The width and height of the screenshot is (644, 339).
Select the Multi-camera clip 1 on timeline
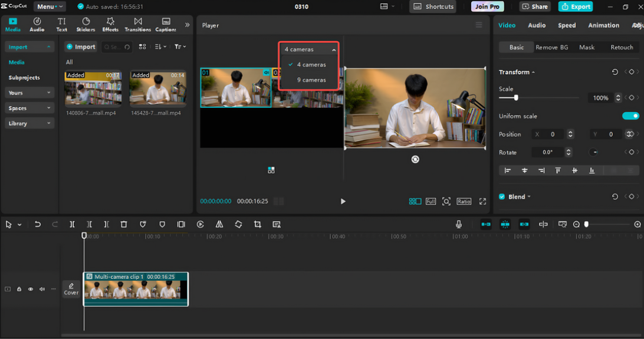click(x=136, y=289)
